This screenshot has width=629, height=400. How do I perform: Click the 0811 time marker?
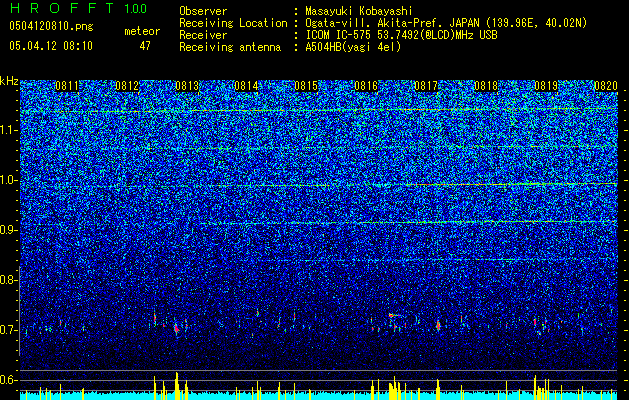click(x=67, y=86)
